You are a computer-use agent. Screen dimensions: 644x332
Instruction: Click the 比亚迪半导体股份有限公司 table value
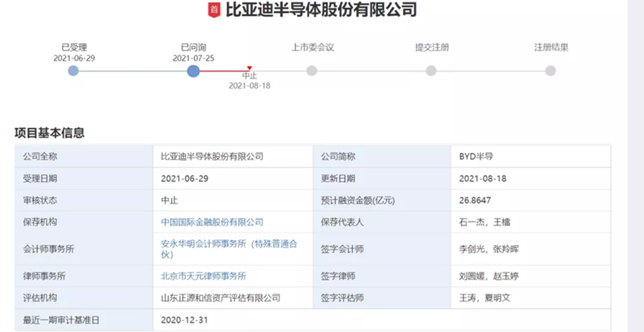tap(212, 157)
